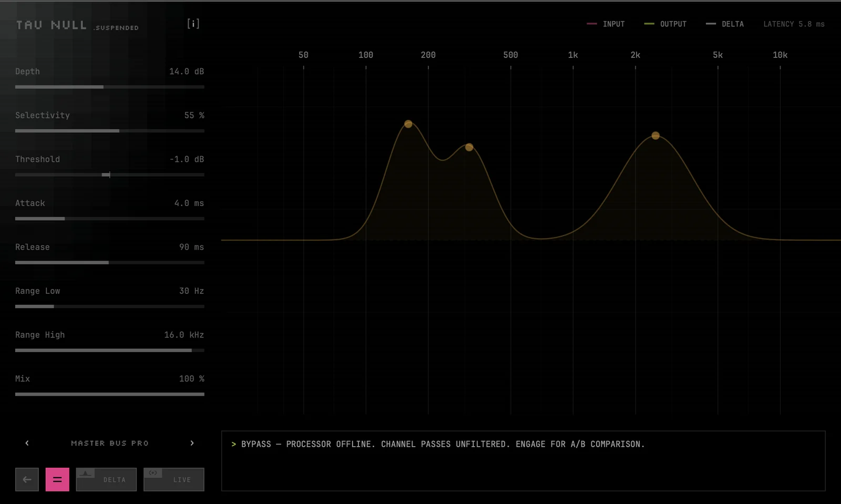
Task: Enable the LIVE mode button
Action: (x=174, y=479)
